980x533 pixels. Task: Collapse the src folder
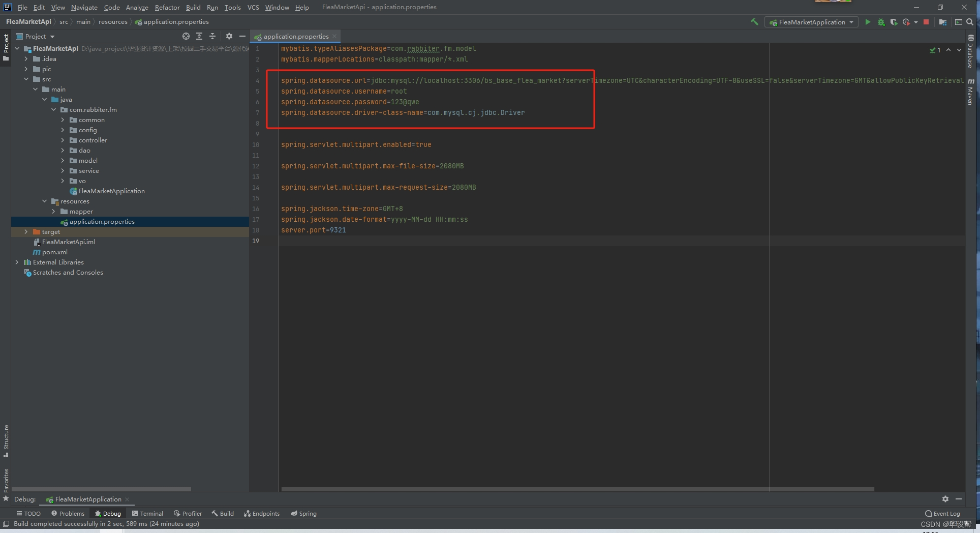tap(26, 79)
